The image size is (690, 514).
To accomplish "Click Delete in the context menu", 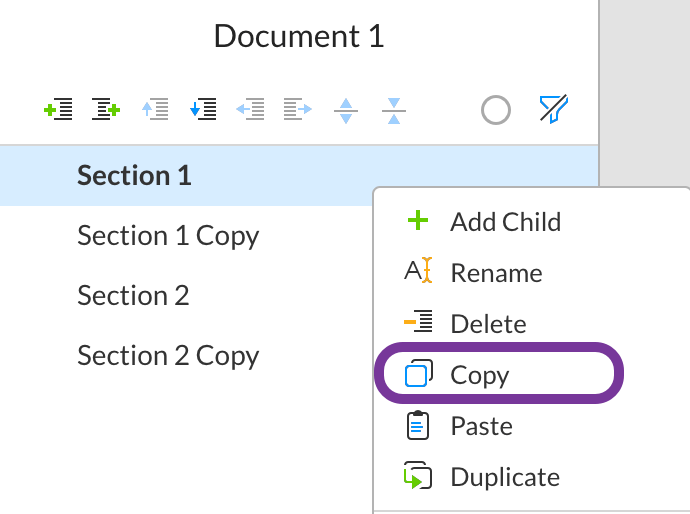I will 488,324.
